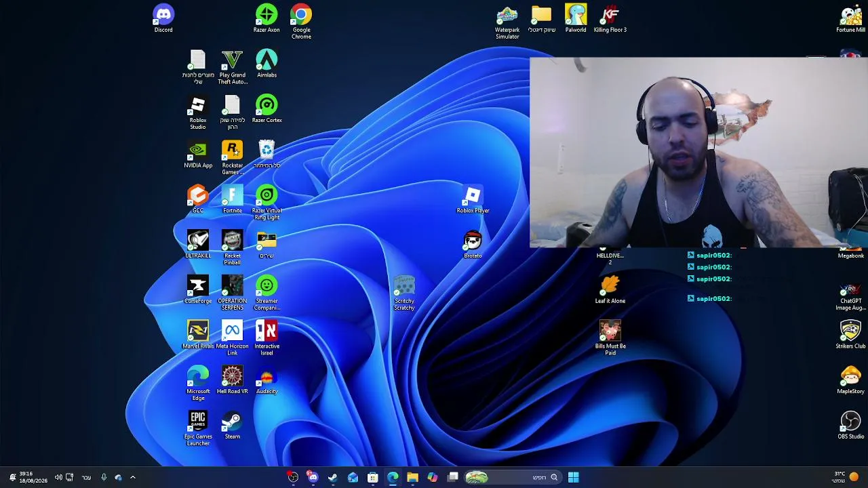This screenshot has height=488, width=868.
Task: Select the Epic Games Launcher desktop icon
Action: pos(198,429)
